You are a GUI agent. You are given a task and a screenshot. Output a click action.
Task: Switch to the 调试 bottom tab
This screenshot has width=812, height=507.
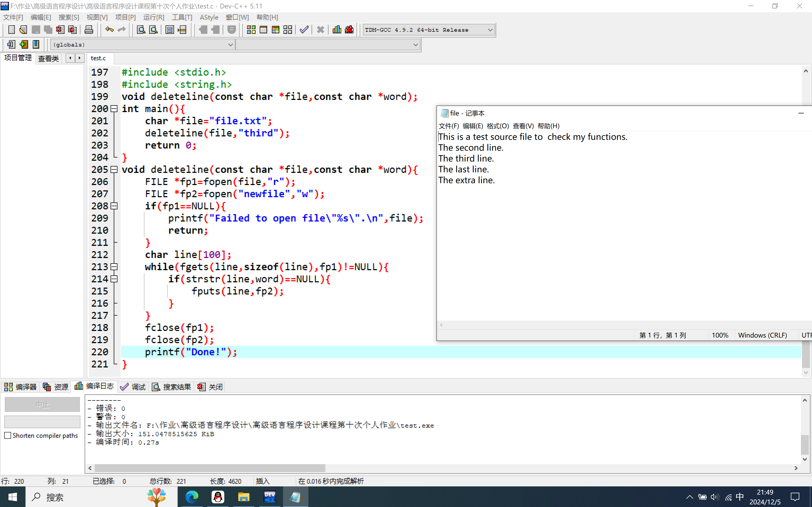pos(133,387)
